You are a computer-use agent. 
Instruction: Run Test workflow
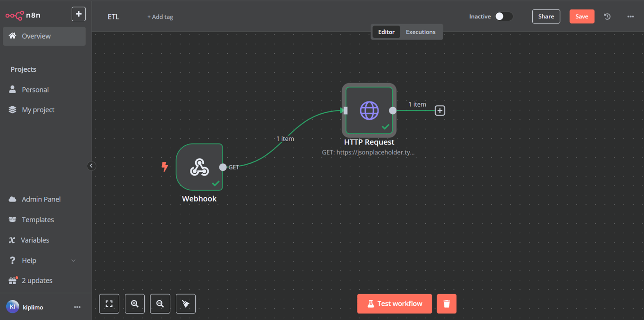pos(394,303)
